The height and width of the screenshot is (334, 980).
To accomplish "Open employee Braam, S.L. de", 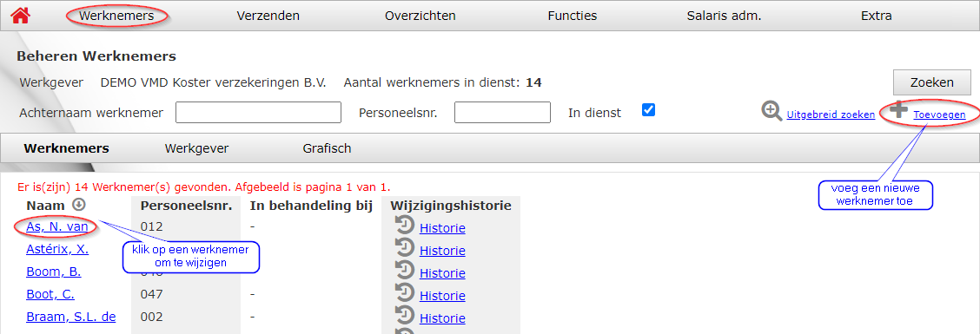I will point(70,317).
